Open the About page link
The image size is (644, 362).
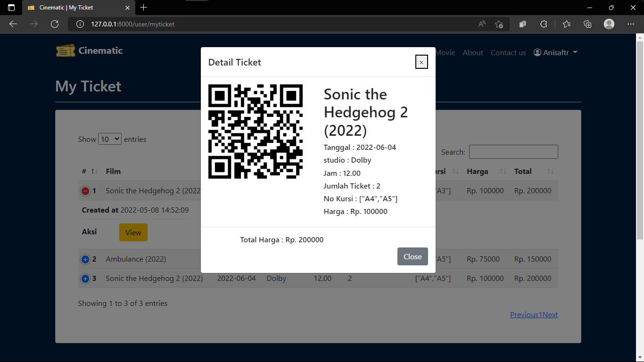coord(473,52)
